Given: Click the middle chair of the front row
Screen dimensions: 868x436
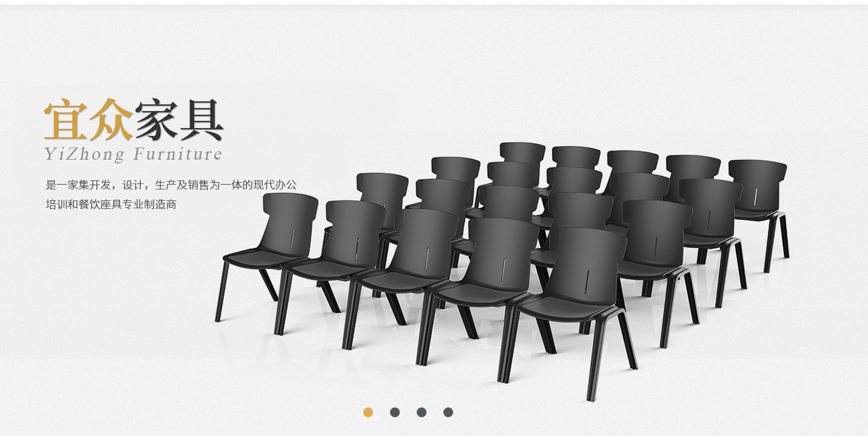Looking at the screenshot, I should 412,273.
